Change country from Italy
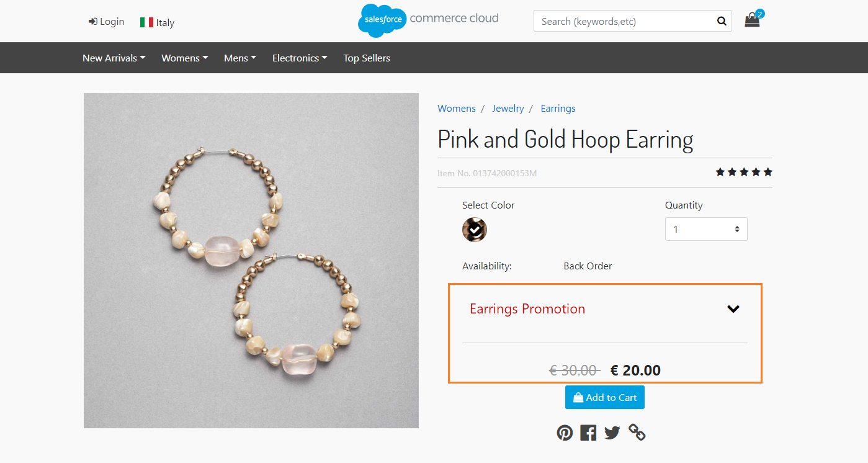Viewport: 868px width, 463px height. pos(158,22)
